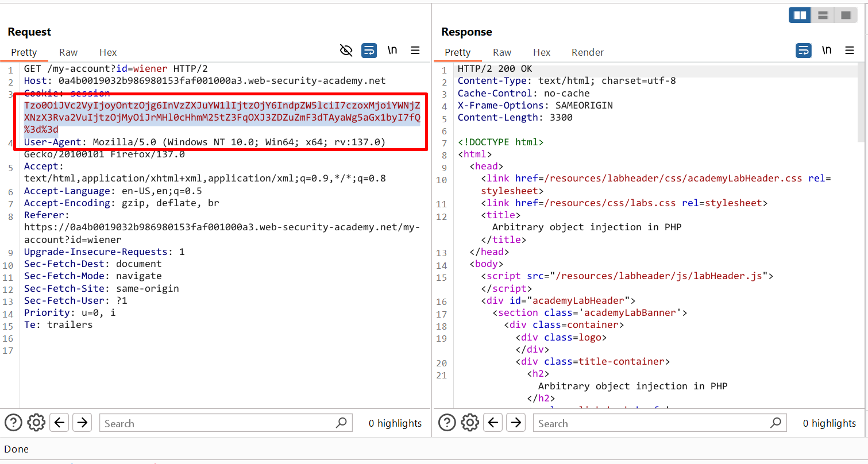Screen dimensions: 868x464
Task: Toggle newline display in Request panel
Action: [392, 51]
